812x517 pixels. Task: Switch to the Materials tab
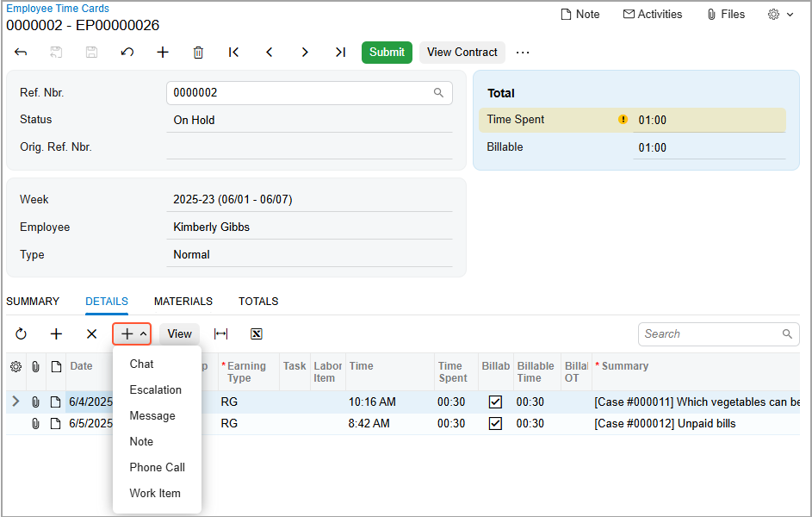(x=183, y=302)
